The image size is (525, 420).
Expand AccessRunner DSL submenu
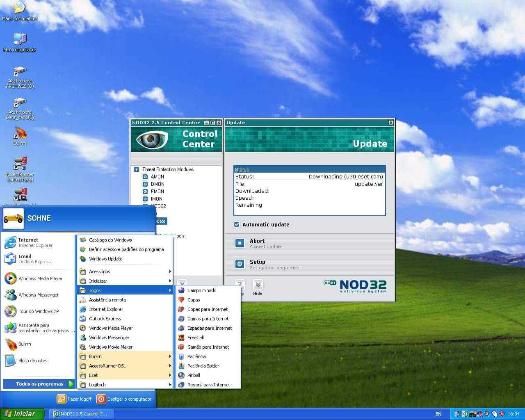[125, 366]
